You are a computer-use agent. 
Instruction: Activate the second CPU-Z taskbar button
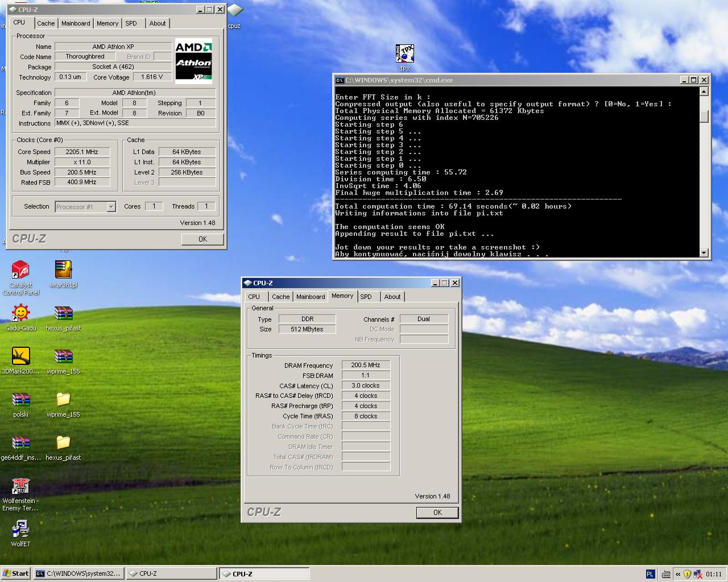264,574
